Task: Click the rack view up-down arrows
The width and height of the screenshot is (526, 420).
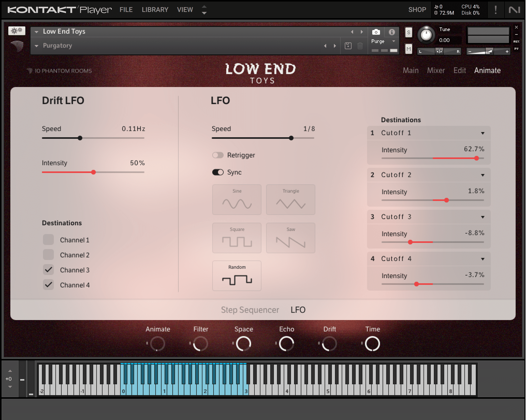Action: (204, 10)
